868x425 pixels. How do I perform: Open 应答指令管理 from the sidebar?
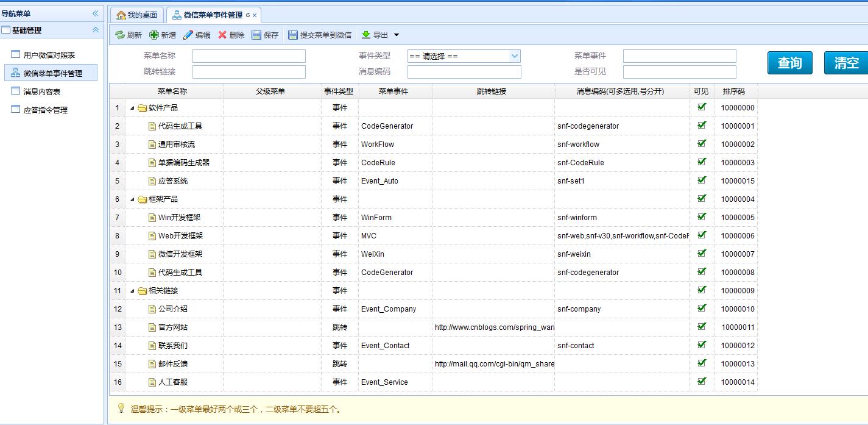[46, 110]
